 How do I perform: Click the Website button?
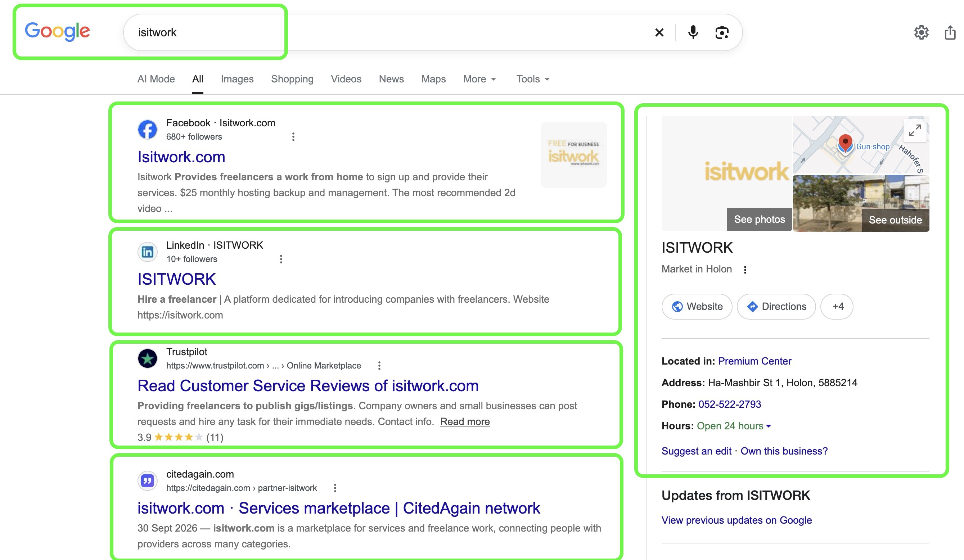click(x=697, y=306)
